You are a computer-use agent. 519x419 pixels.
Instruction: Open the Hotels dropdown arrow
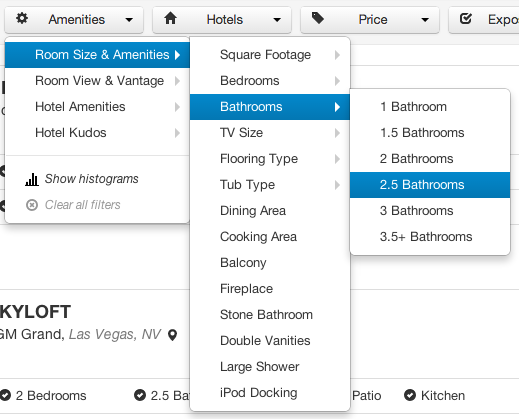[x=277, y=20]
